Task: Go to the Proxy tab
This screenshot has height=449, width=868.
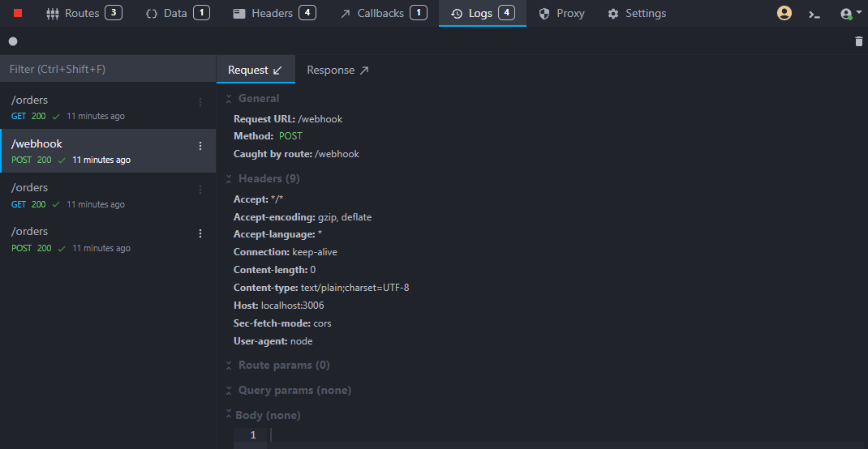Action: tap(561, 13)
